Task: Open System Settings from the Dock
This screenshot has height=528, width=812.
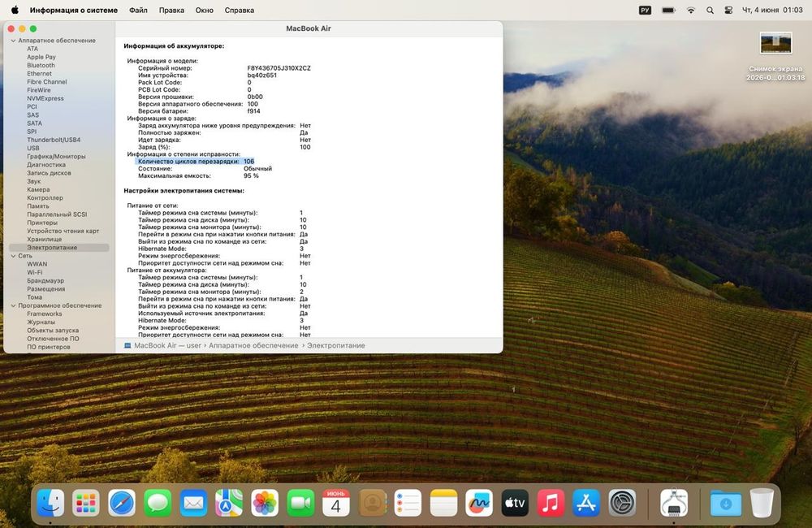Action: pos(622,503)
